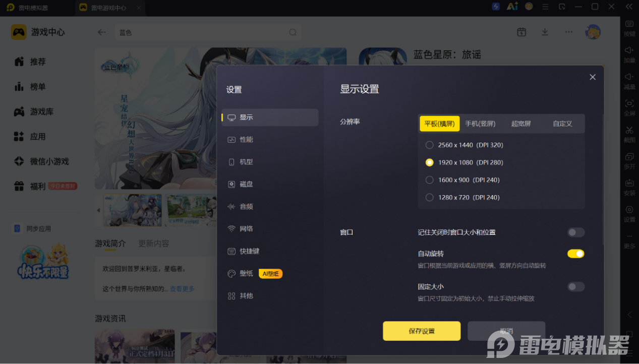Screen dimensions: 639x364
Task: Open the colorful AI assistant icon
Action: point(512,7)
